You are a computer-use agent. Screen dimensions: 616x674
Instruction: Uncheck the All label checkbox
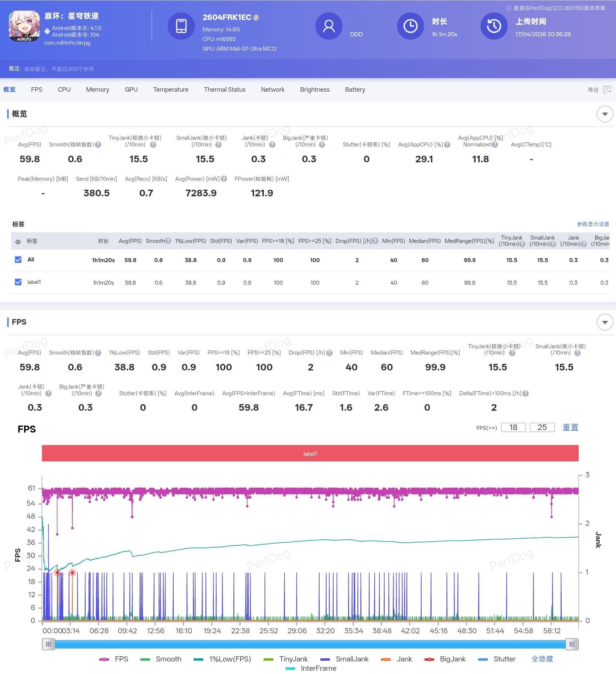(18, 260)
